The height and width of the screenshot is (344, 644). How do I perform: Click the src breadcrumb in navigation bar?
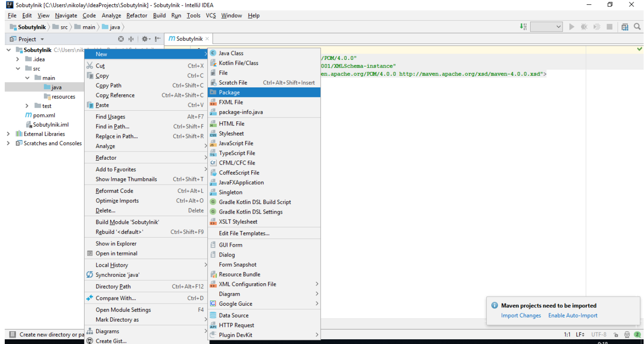tap(60, 27)
